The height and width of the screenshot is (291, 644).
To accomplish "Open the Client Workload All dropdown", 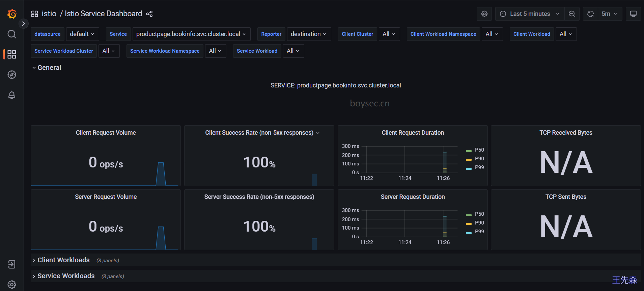I will pyautogui.click(x=566, y=34).
